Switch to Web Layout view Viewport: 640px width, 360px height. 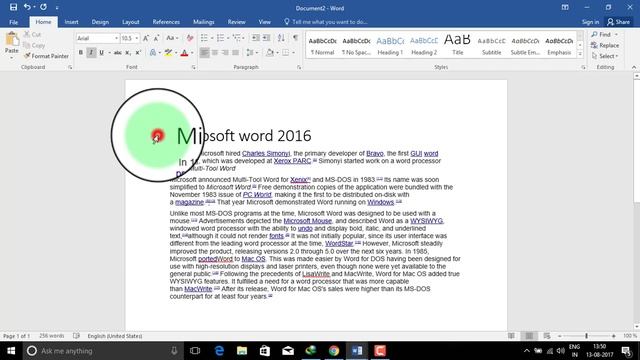547,336
